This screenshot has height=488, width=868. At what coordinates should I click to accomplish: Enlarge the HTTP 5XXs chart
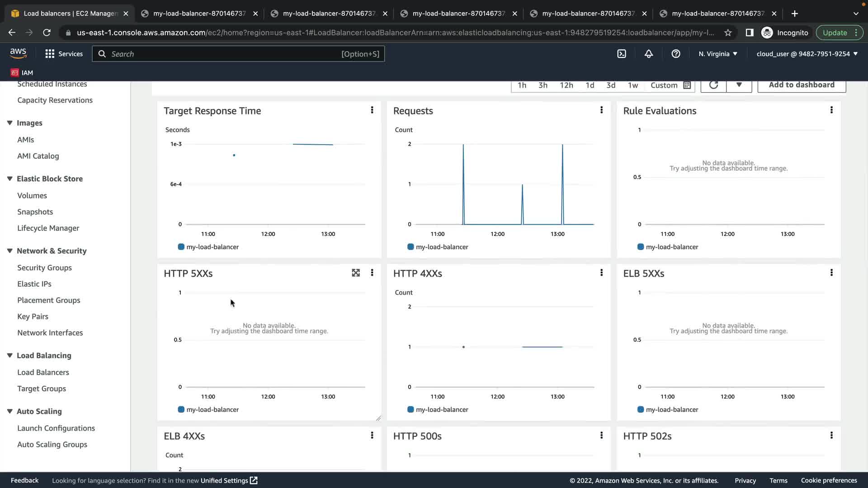coord(356,273)
